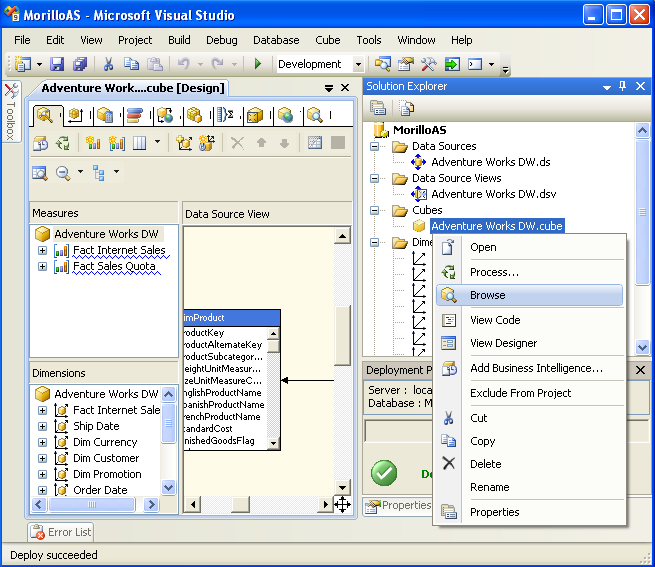The width and height of the screenshot is (655, 567).
Task: Expand the Fact Sales Quota measure group
Action: pos(42,266)
